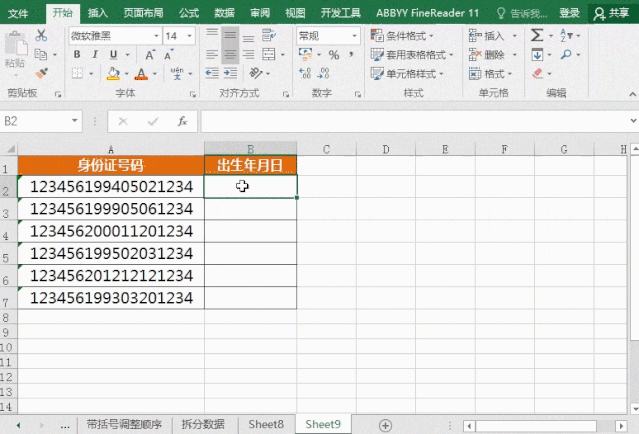
Task: Switch to the 插入 tab
Action: (x=98, y=13)
